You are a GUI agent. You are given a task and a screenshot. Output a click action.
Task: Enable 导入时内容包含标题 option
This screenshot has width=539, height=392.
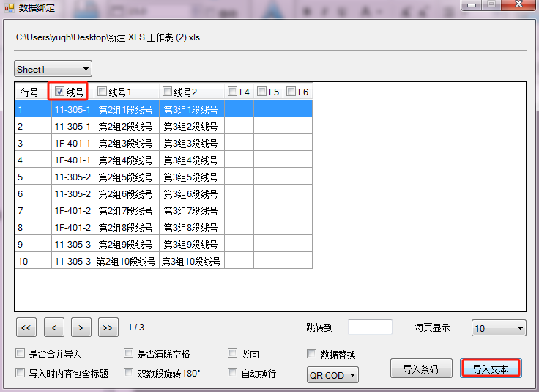point(21,373)
